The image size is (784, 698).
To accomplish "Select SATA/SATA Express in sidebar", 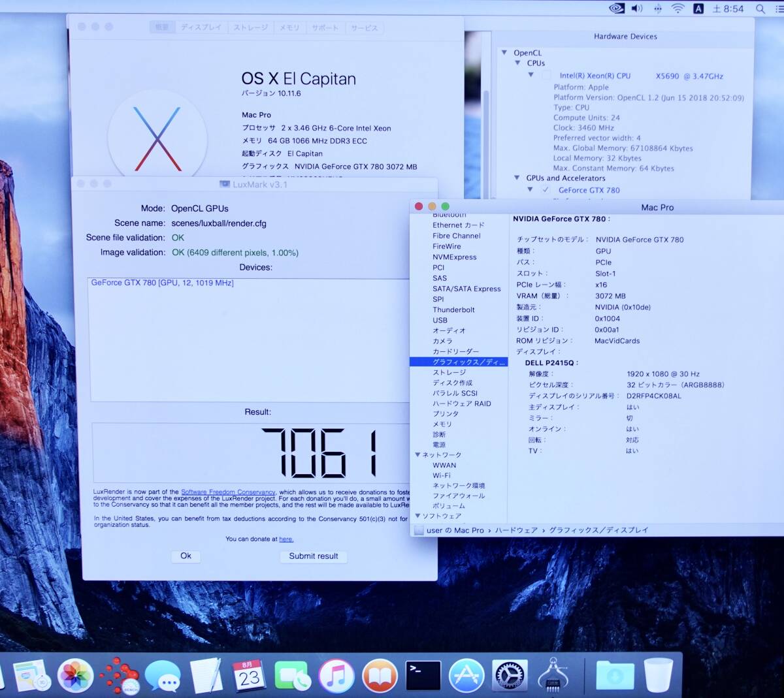I will tap(466, 289).
